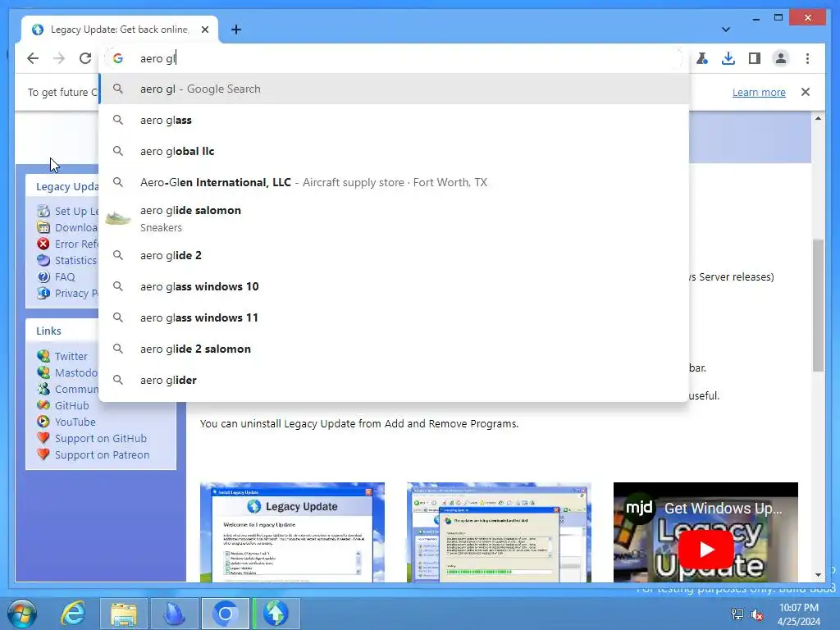
Task: Launch Internet Explorer from taskbar
Action: 72,614
